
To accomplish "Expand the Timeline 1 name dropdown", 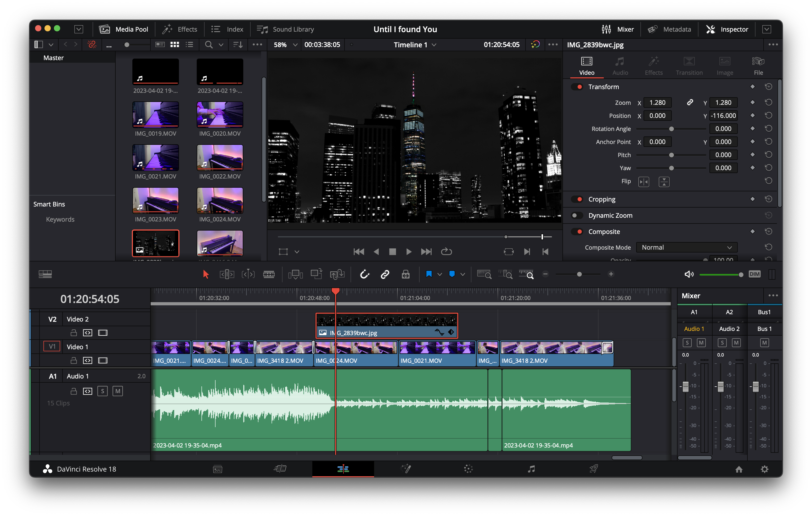I will coord(434,45).
